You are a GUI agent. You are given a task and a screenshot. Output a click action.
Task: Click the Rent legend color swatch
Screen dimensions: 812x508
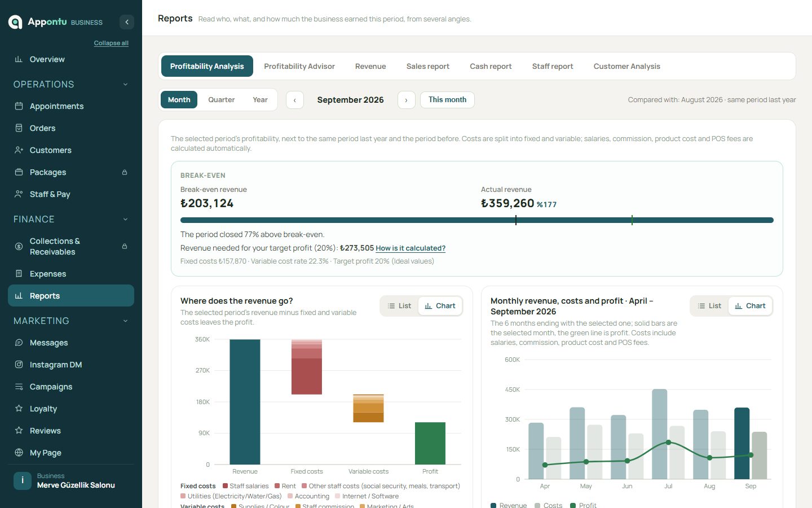[x=277, y=486]
